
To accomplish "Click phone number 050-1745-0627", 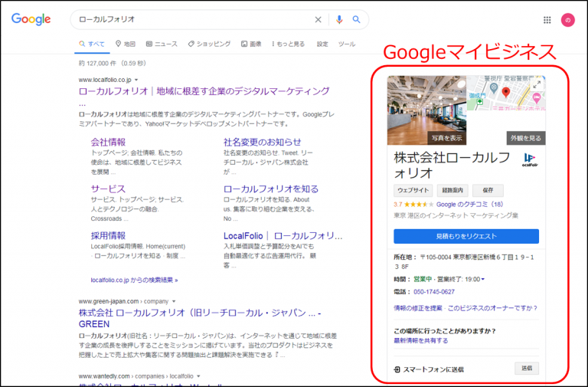I will (x=434, y=292).
